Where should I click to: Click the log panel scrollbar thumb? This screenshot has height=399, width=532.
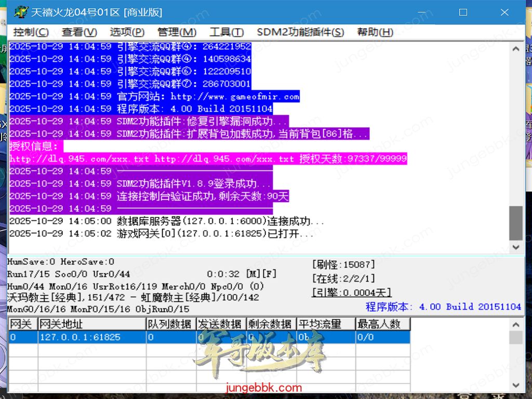click(516, 223)
